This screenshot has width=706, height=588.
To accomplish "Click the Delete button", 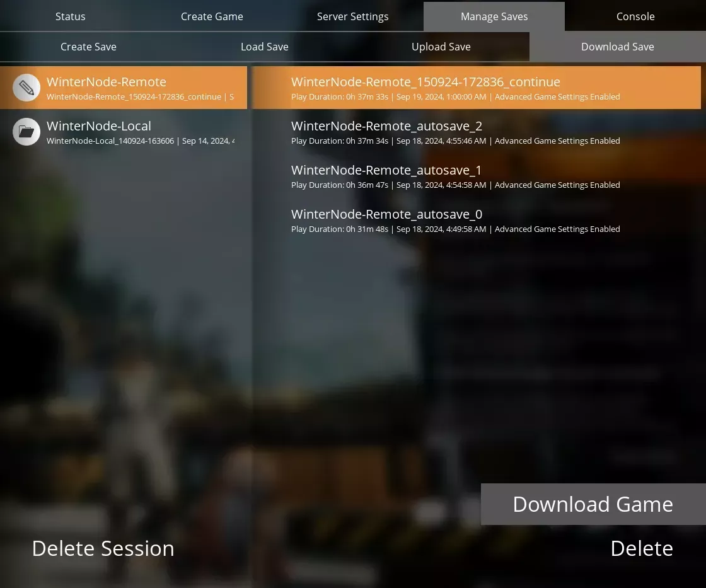I will (x=642, y=548).
